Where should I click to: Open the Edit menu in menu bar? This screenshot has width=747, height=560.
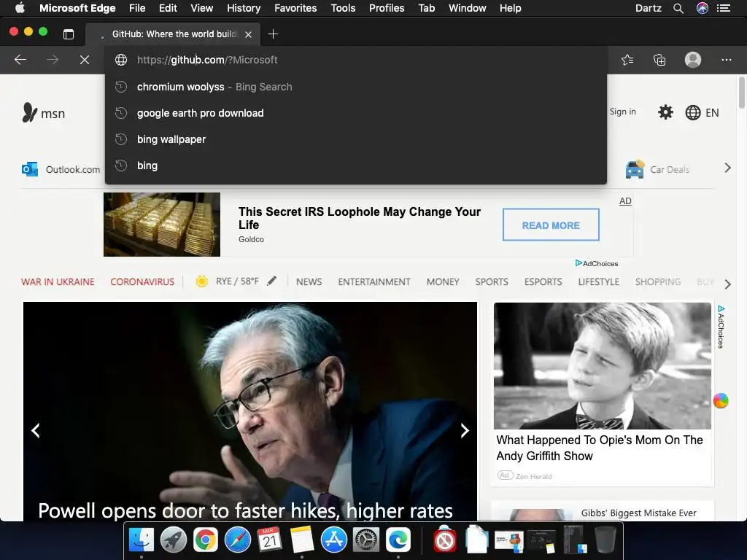coord(168,8)
